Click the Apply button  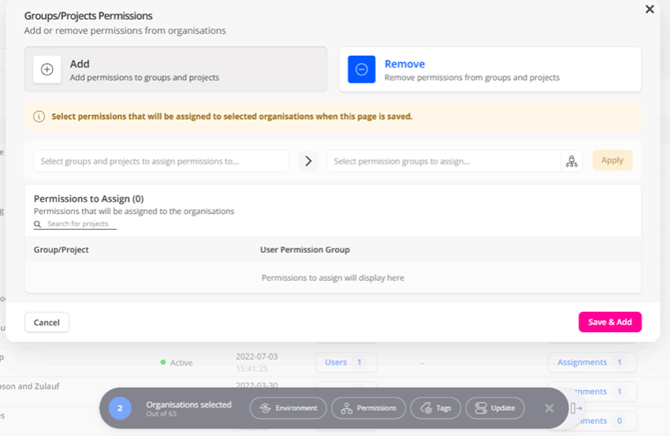(x=612, y=160)
